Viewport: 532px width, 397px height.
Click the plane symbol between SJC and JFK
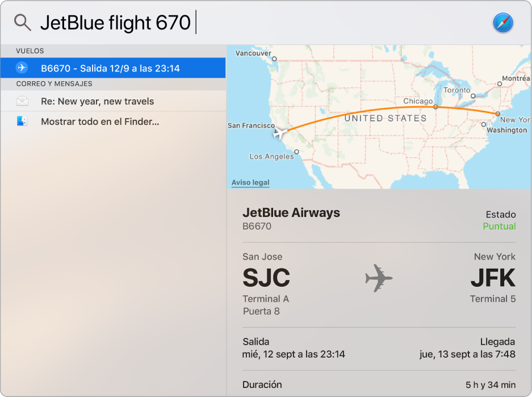[x=379, y=278]
